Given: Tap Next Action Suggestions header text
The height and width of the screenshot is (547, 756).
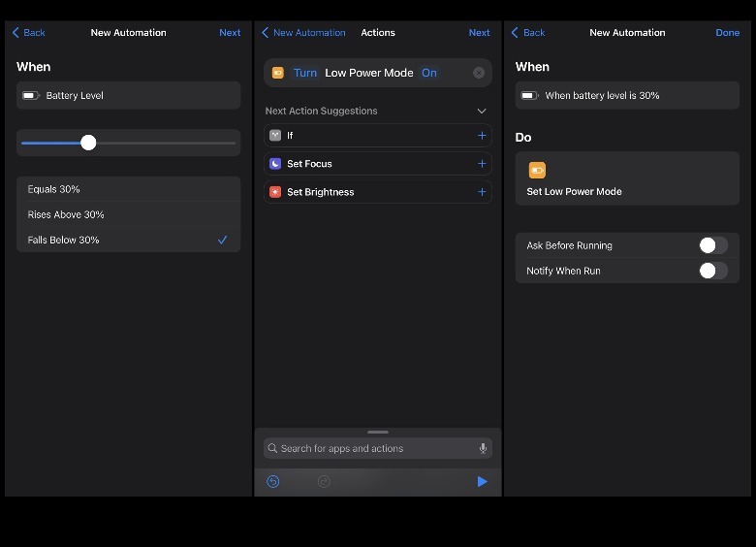Looking at the screenshot, I should [321, 111].
